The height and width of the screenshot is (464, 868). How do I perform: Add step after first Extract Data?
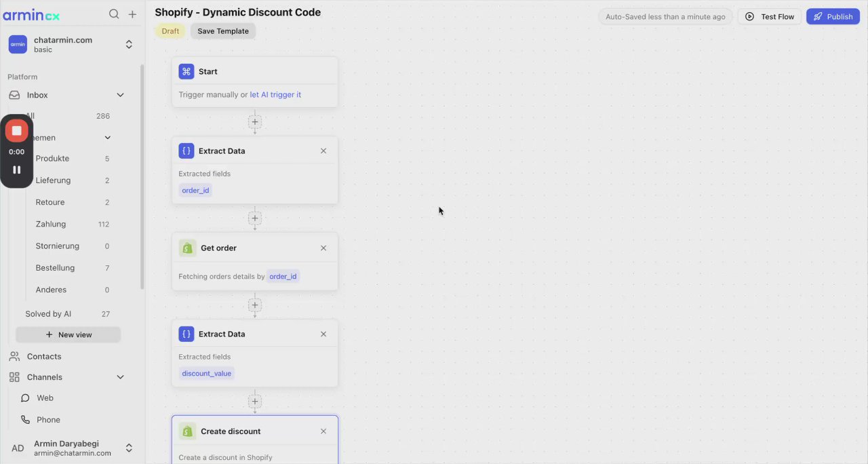point(255,218)
